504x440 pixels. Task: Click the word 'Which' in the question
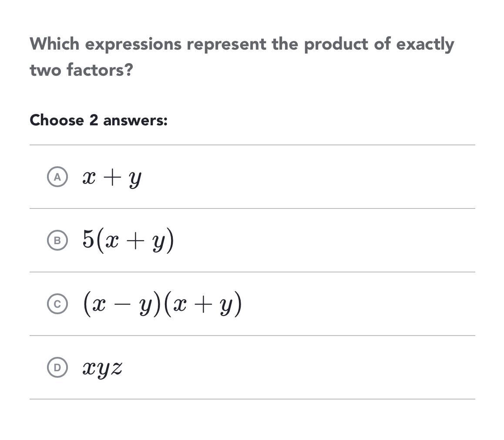coord(54,44)
